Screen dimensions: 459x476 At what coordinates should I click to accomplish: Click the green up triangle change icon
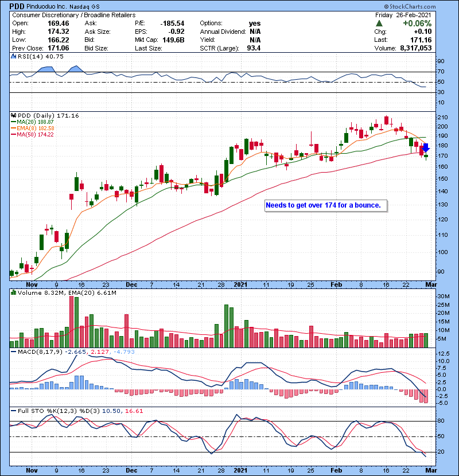coord(379,24)
